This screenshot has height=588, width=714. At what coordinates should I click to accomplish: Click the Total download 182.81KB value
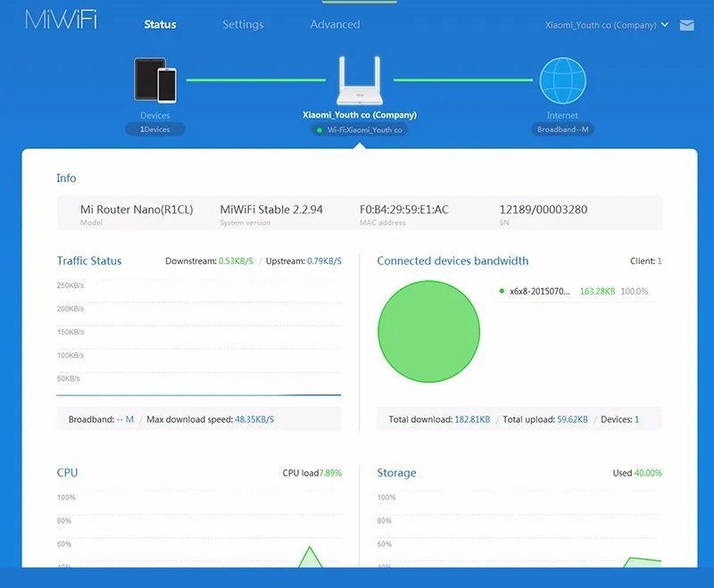(472, 419)
